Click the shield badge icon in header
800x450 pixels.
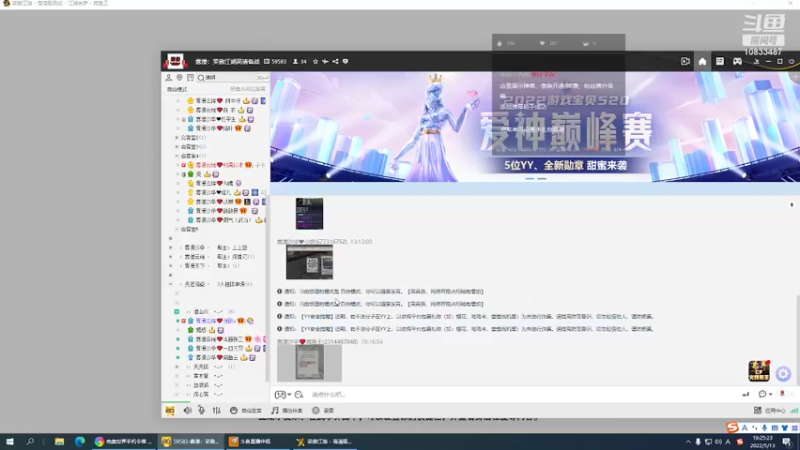345,61
